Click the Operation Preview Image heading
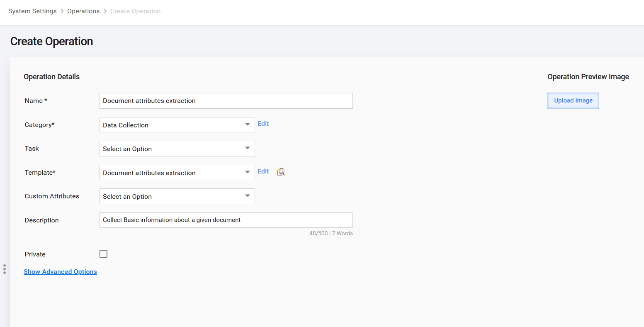Screen dimensions: 644x327 click(588, 77)
